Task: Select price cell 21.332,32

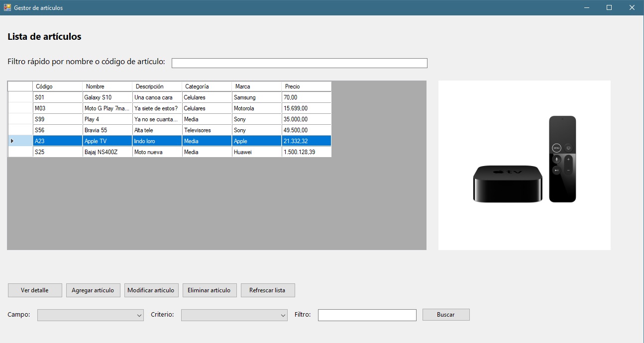Action: [307, 141]
